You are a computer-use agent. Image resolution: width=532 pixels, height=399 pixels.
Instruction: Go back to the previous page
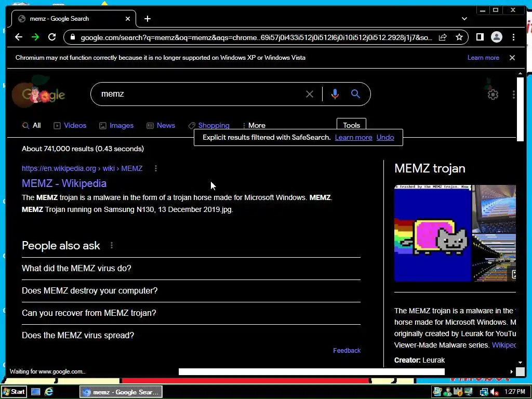(x=19, y=37)
